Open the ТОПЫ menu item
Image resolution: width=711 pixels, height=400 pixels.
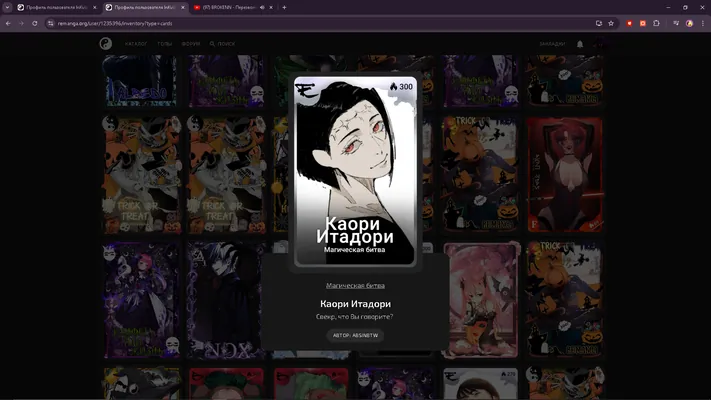click(x=165, y=44)
